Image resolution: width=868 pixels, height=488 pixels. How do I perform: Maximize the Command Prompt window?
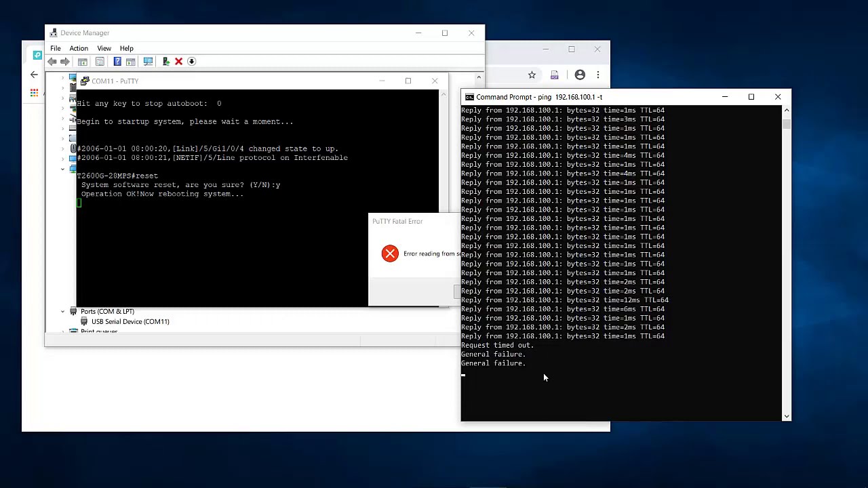click(751, 97)
